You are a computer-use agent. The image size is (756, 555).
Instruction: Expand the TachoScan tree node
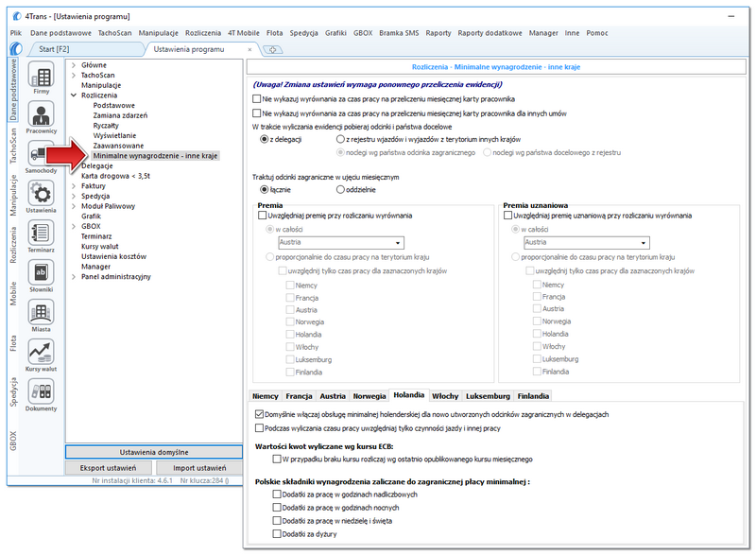(x=74, y=76)
